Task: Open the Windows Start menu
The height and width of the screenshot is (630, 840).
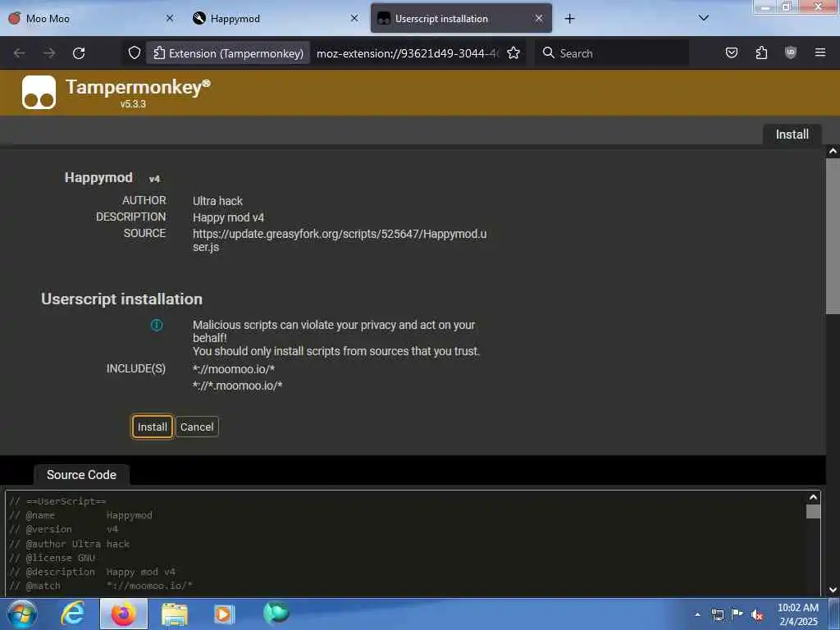Action: point(22,614)
